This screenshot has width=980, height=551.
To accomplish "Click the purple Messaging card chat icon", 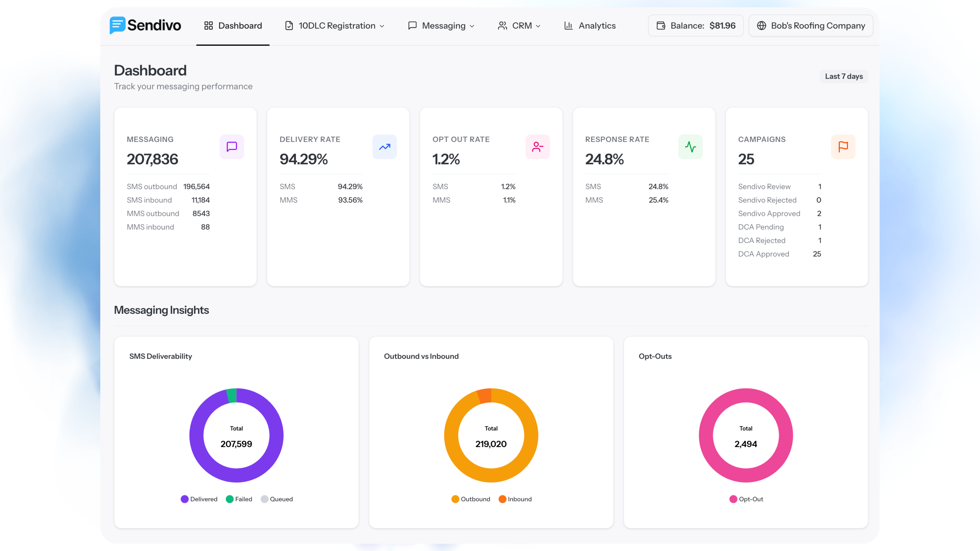I will (x=232, y=147).
